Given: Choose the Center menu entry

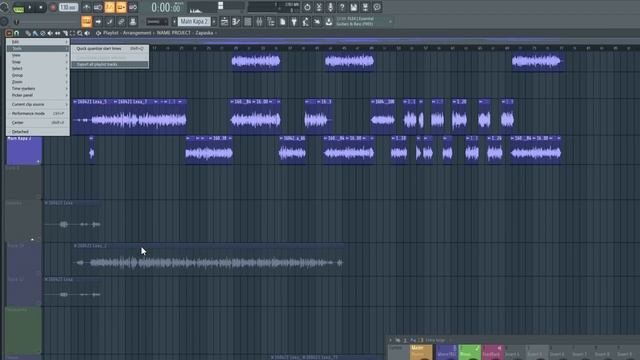Looking at the screenshot, I should 38,122.
